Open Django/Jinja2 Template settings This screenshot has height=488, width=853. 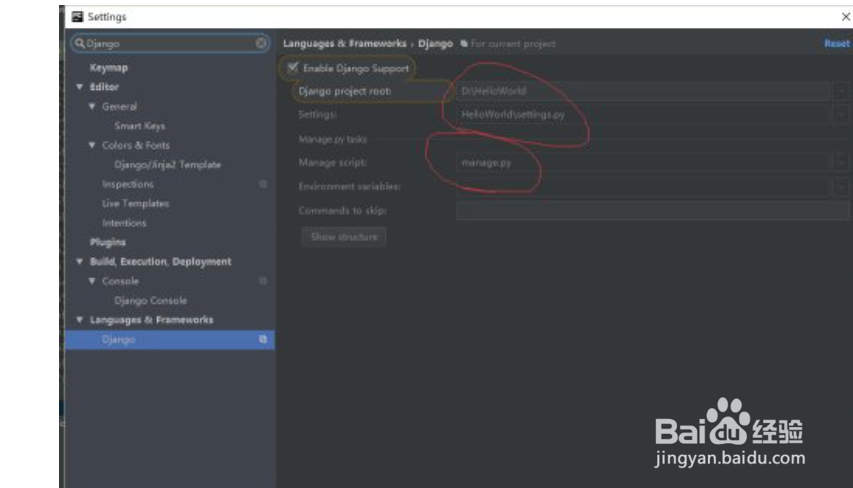coord(168,165)
